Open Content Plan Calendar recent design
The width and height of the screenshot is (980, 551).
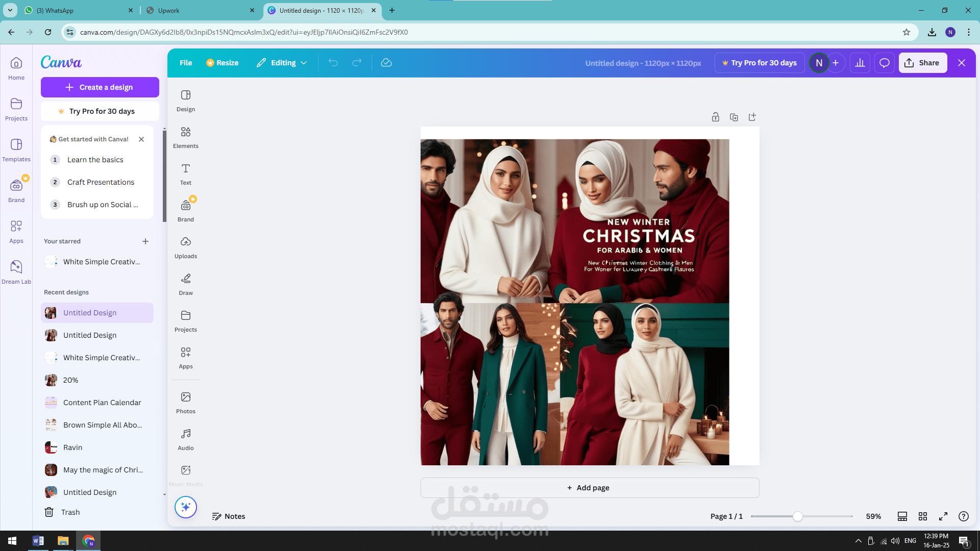102,403
